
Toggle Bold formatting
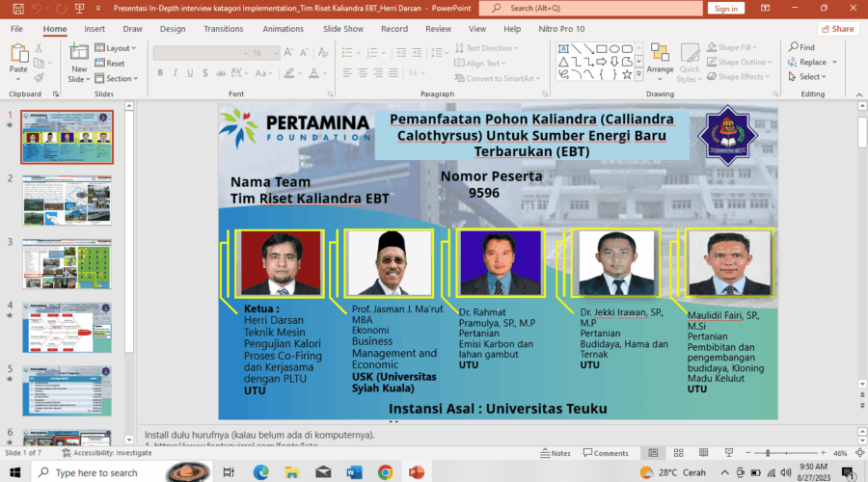click(x=160, y=73)
